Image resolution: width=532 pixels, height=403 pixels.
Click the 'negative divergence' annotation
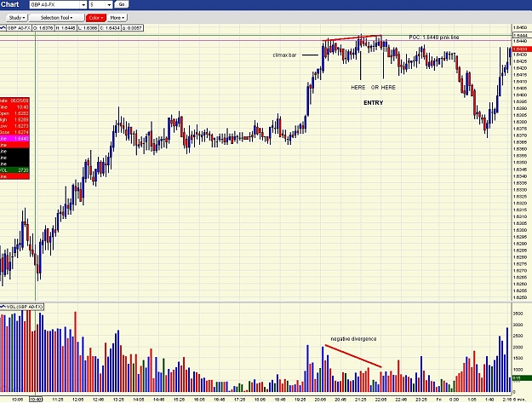(353, 339)
